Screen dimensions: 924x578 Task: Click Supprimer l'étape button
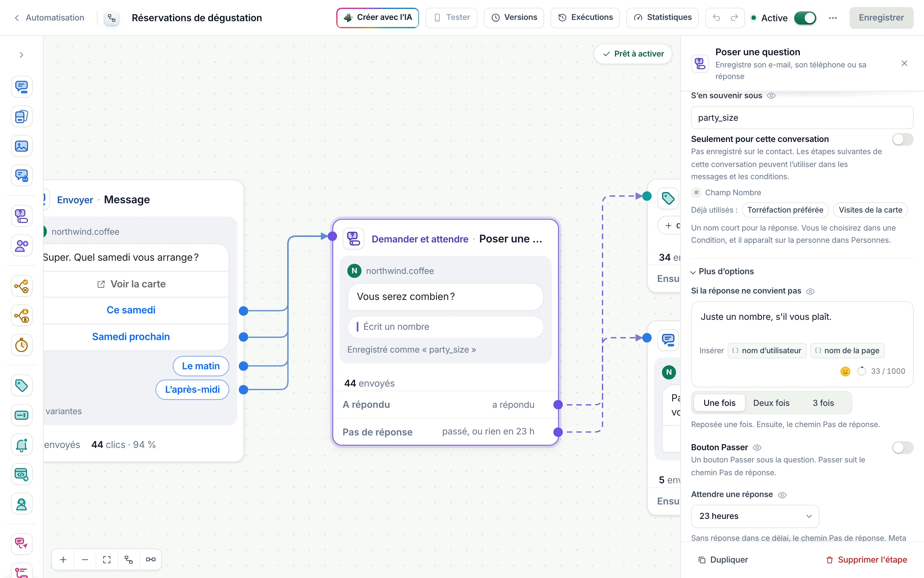[866, 560]
